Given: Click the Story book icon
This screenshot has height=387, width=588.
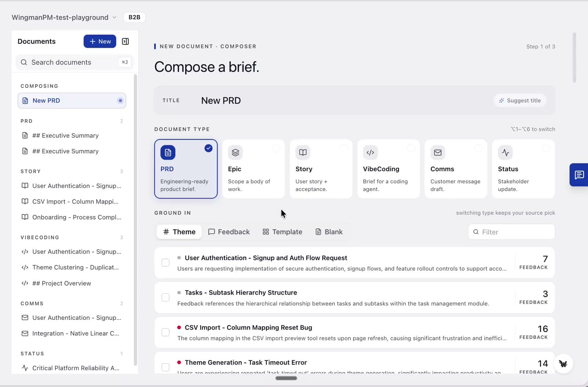Looking at the screenshot, I should tap(303, 152).
